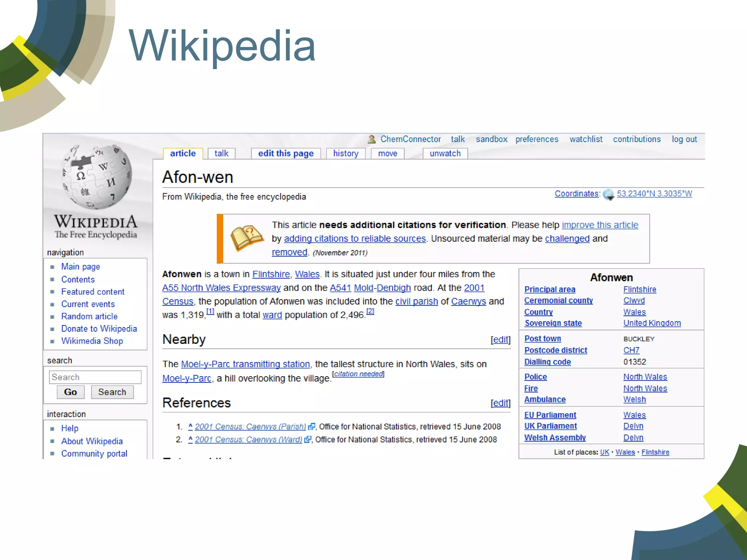Open preferences
The width and height of the screenshot is (747, 560).
pyautogui.click(x=537, y=139)
